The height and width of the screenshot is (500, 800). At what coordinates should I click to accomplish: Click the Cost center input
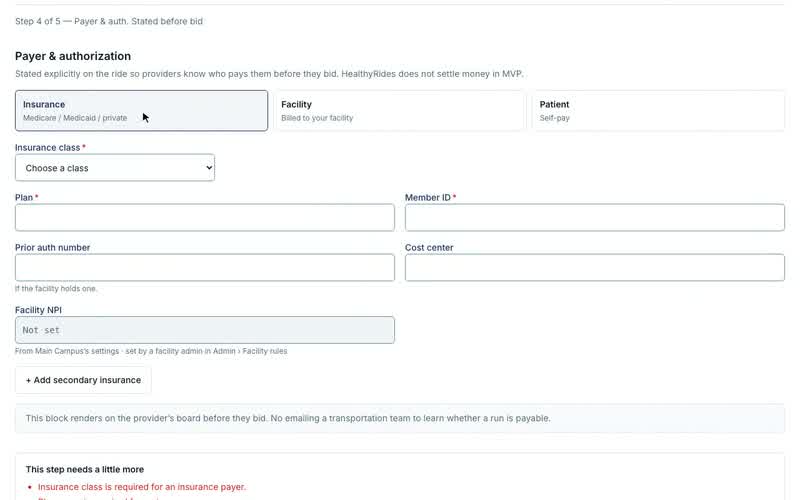(x=595, y=267)
